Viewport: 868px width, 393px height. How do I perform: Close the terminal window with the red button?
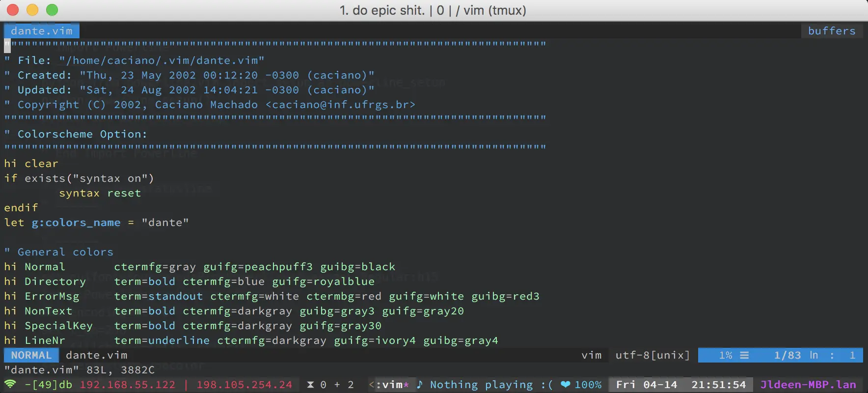pyautogui.click(x=13, y=10)
